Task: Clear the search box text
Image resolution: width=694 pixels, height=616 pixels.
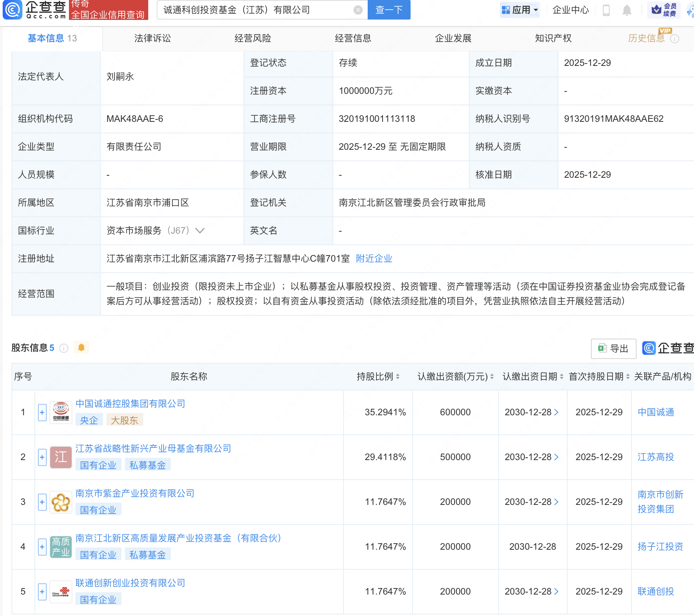Action: click(358, 10)
